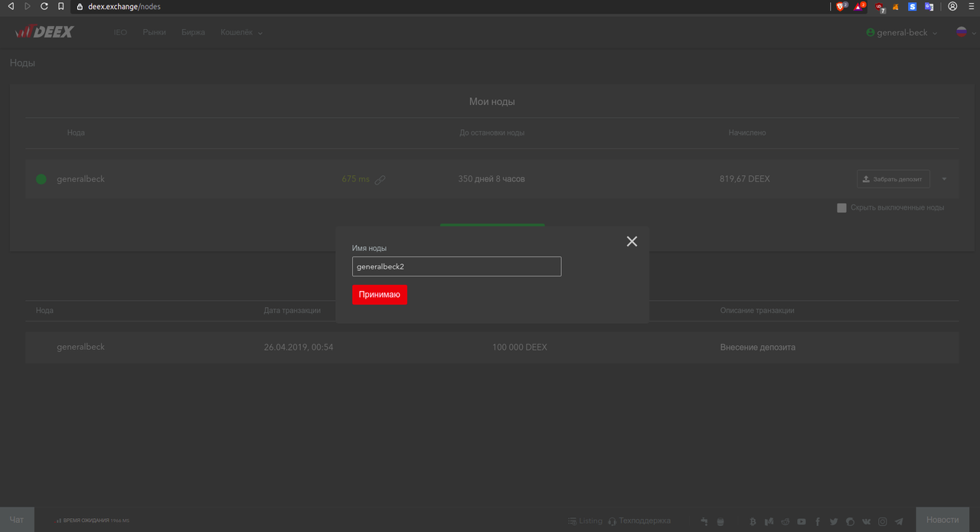Open Brave Shields lion icon
980x532 pixels.
(841, 6)
